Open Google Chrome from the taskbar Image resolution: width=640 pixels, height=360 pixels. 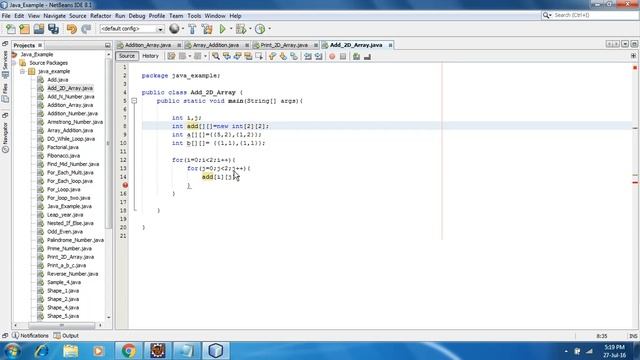[x=129, y=351]
